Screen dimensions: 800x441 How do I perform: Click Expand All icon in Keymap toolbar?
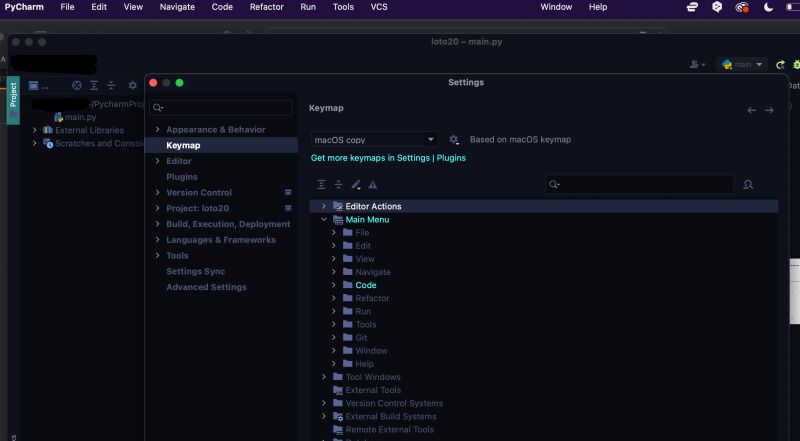(x=321, y=185)
